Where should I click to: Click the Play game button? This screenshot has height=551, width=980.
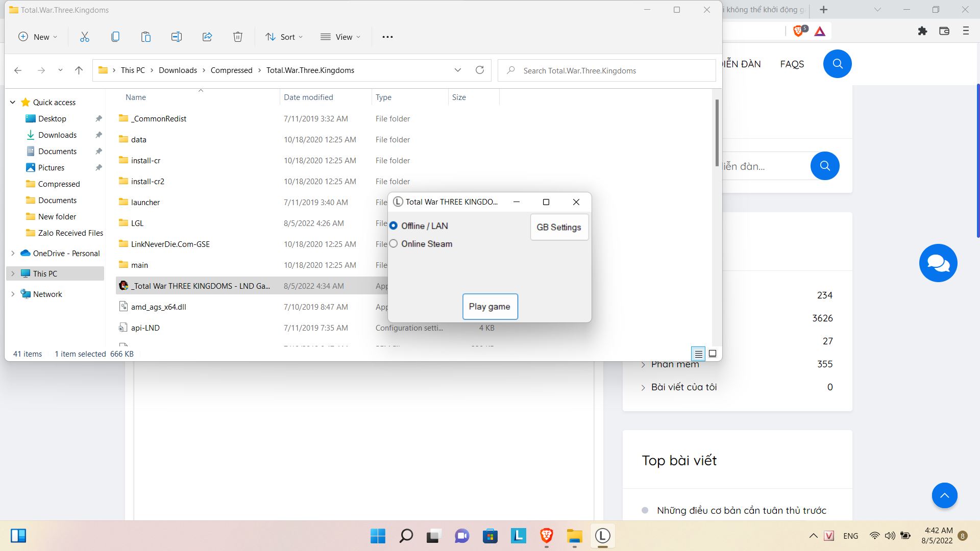coord(489,307)
